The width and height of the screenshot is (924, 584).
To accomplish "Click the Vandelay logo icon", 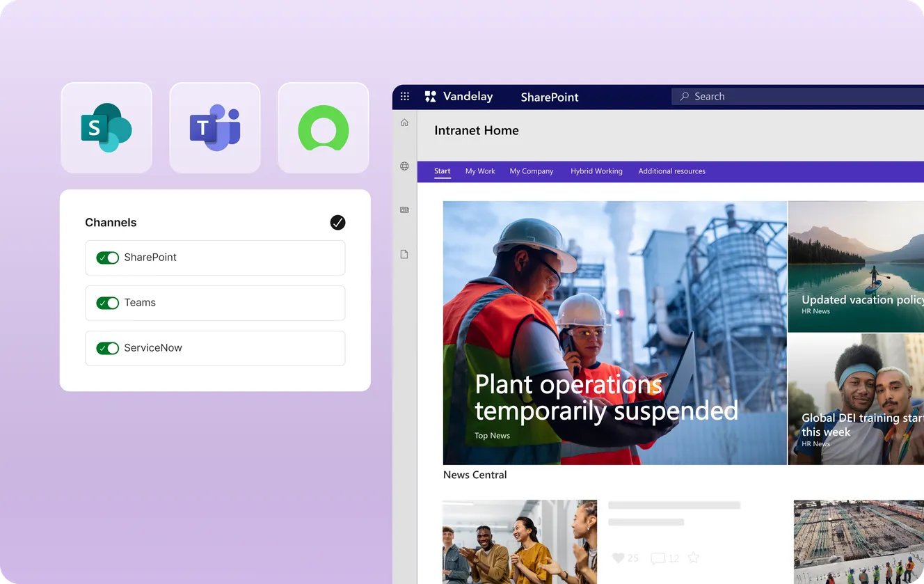I will 431,97.
